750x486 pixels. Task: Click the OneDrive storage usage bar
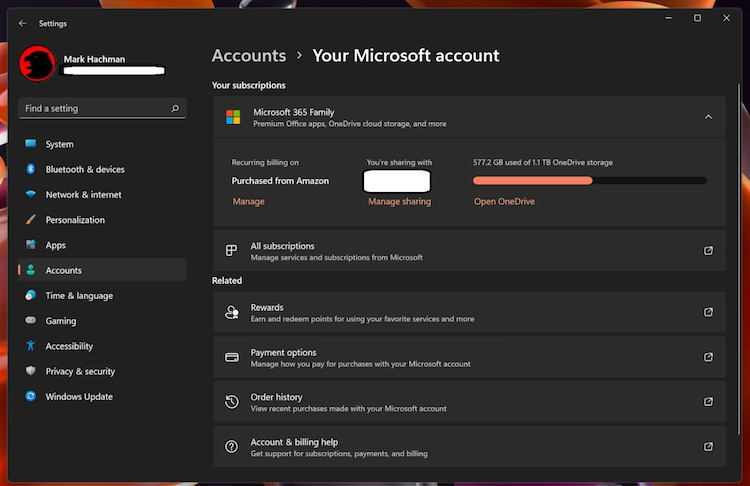click(x=589, y=181)
